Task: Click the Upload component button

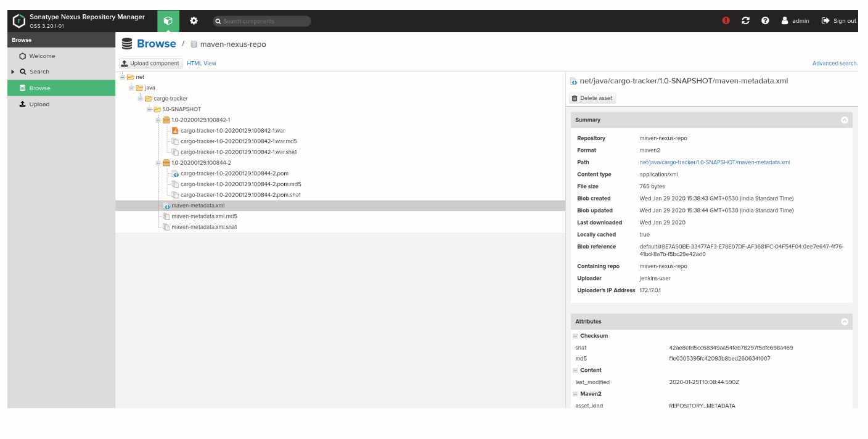Action: [x=150, y=64]
